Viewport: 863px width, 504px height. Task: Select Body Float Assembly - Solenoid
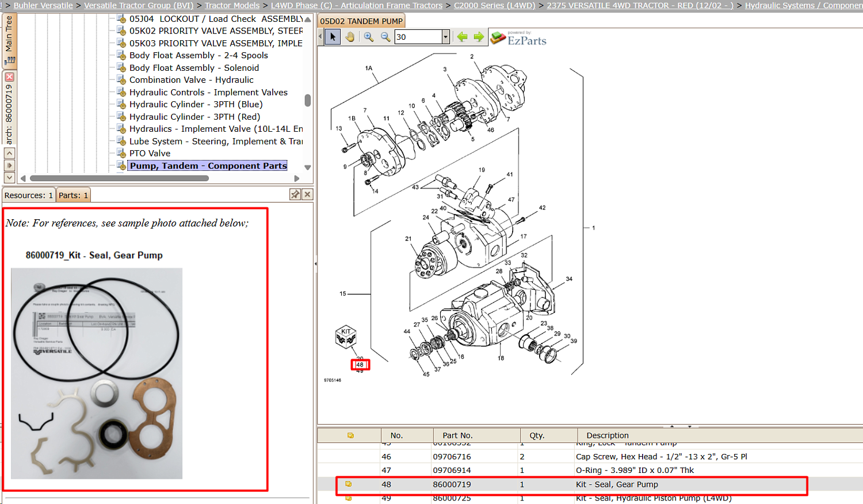(194, 68)
